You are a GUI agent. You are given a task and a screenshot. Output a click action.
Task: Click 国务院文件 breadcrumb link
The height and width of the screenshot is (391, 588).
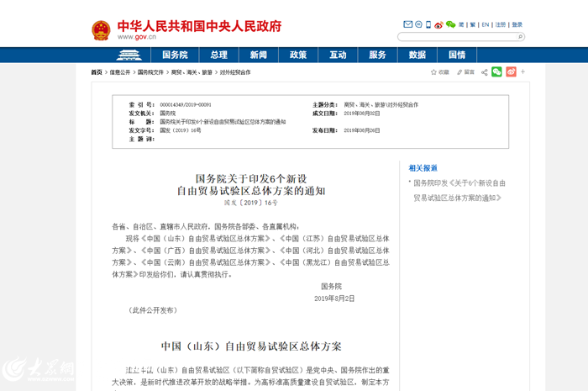(150, 72)
